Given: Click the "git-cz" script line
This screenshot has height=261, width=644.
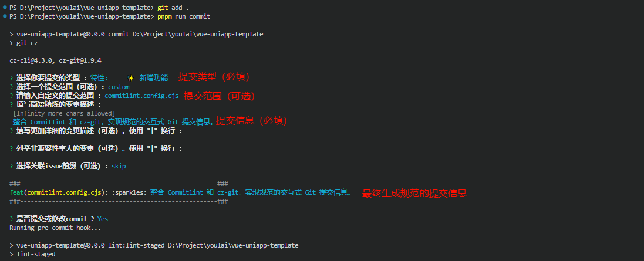Looking at the screenshot, I should pyautogui.click(x=26, y=43).
